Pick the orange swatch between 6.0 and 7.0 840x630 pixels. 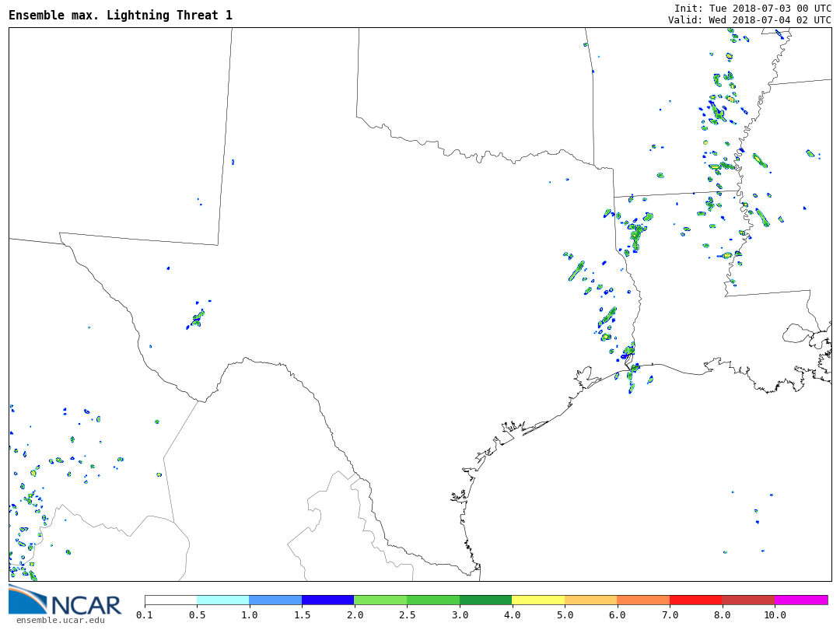[x=643, y=600]
